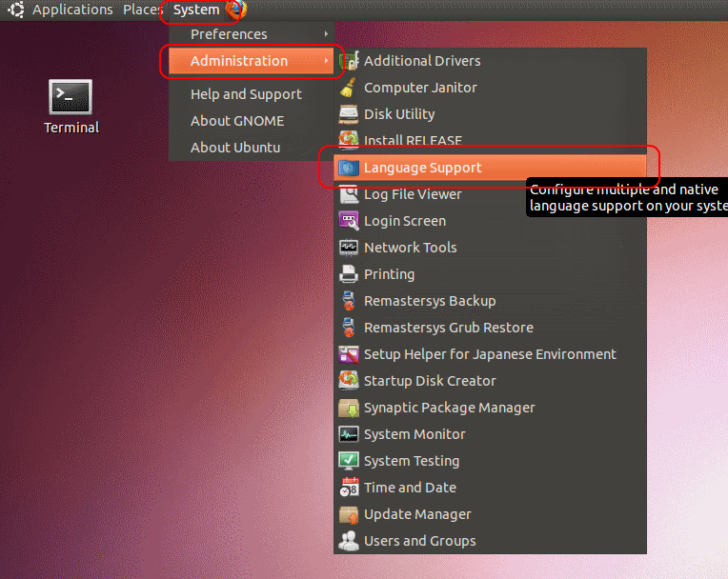This screenshot has height=579, width=728.
Task: Choose System Testing text entry
Action: point(412,461)
